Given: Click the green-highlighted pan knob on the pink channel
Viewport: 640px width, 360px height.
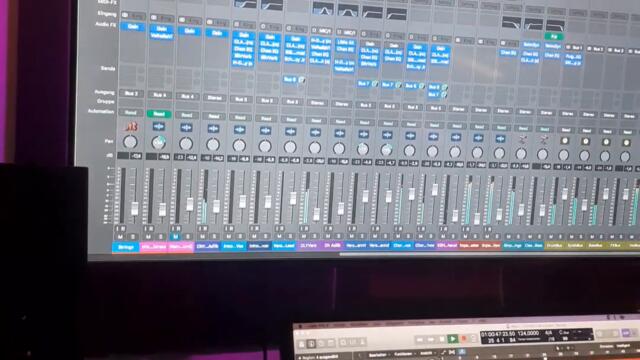Looking at the screenshot, I should tap(158, 142).
